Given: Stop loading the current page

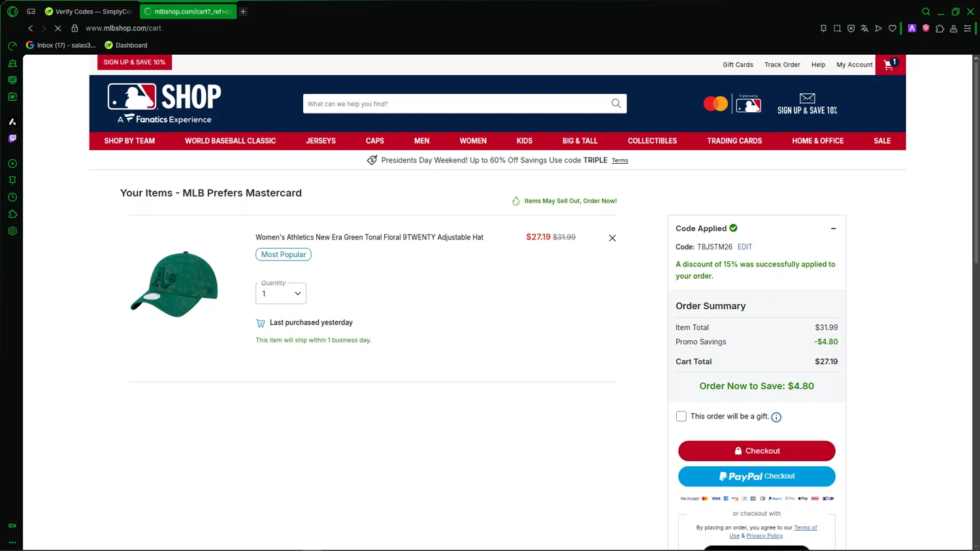Looking at the screenshot, I should click(57, 28).
